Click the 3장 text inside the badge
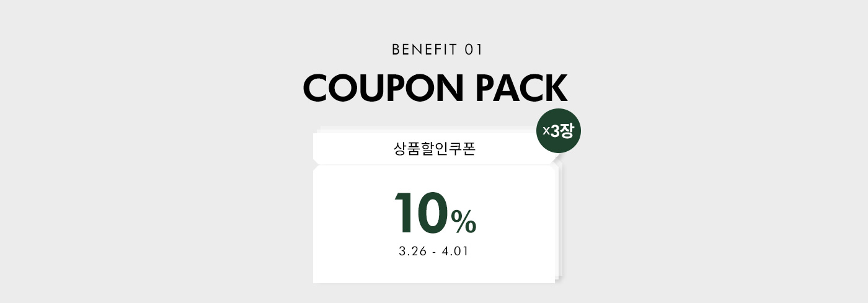Viewport: 868px width, 303px height. point(562,131)
